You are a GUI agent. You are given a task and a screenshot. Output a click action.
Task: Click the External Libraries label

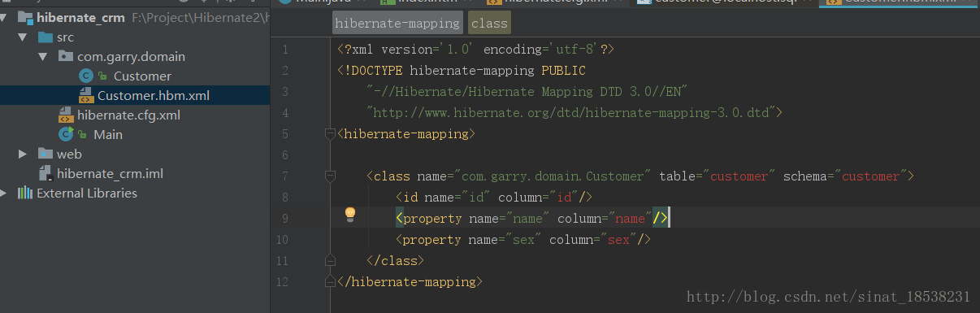coord(87,193)
